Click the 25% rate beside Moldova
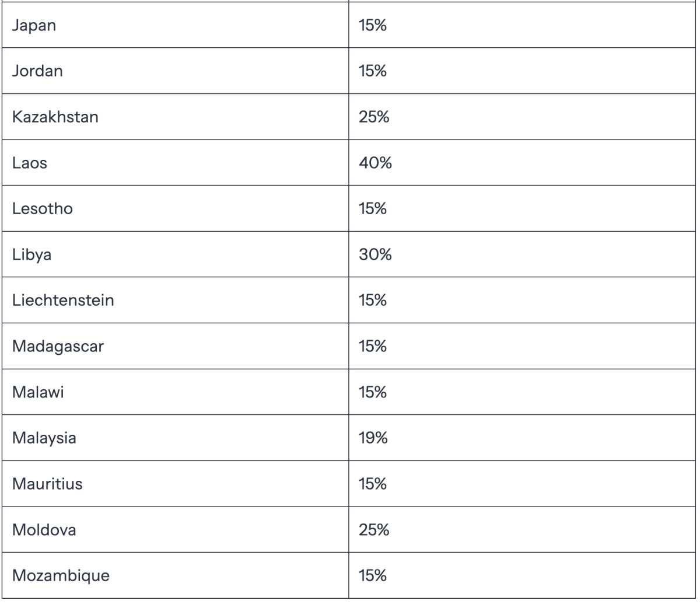 click(374, 530)
